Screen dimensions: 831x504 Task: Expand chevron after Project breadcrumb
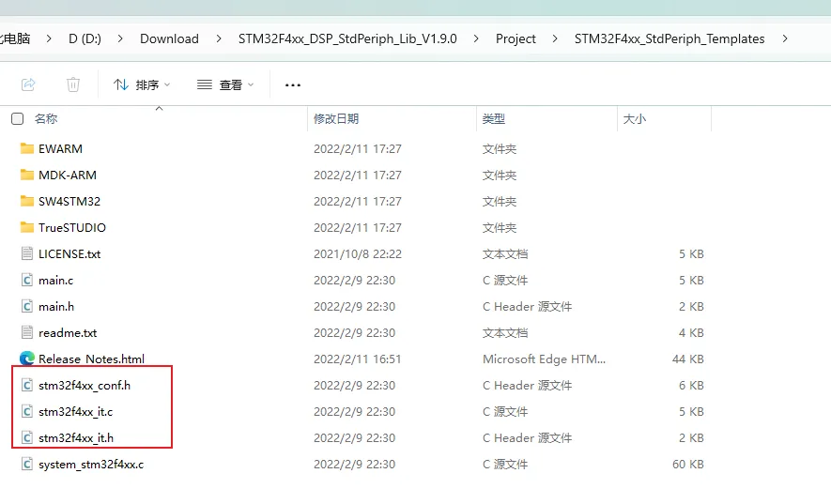coord(555,38)
